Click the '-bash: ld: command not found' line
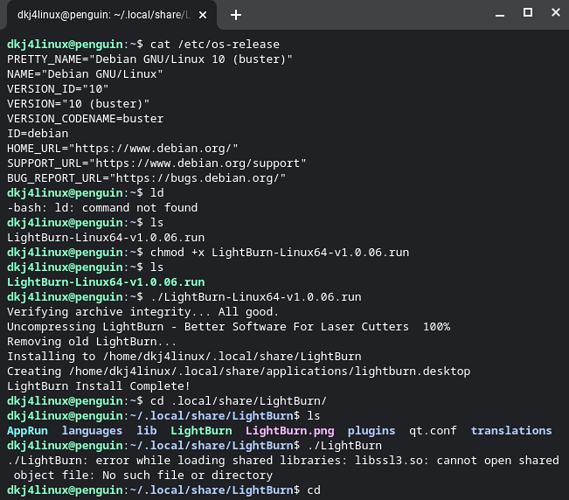The height and width of the screenshot is (500, 569). pos(102,208)
